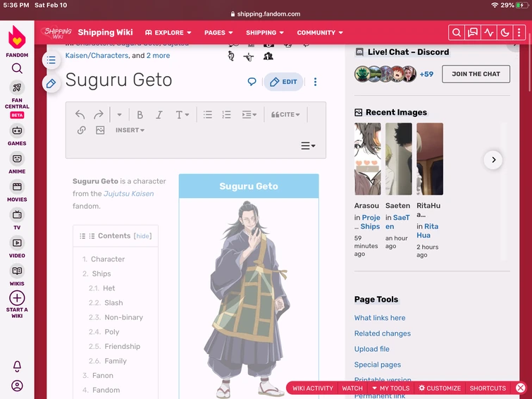Expand the Community menu

point(320,32)
